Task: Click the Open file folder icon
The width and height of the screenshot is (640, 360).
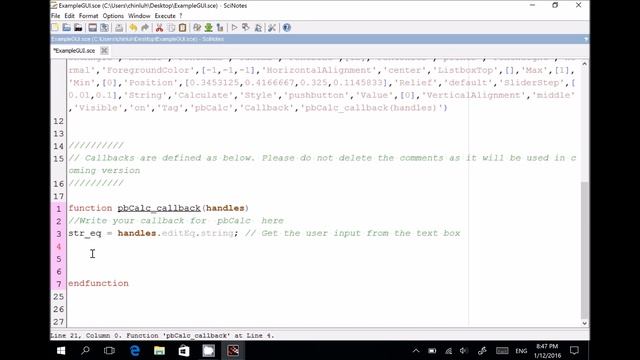Action: point(67,28)
